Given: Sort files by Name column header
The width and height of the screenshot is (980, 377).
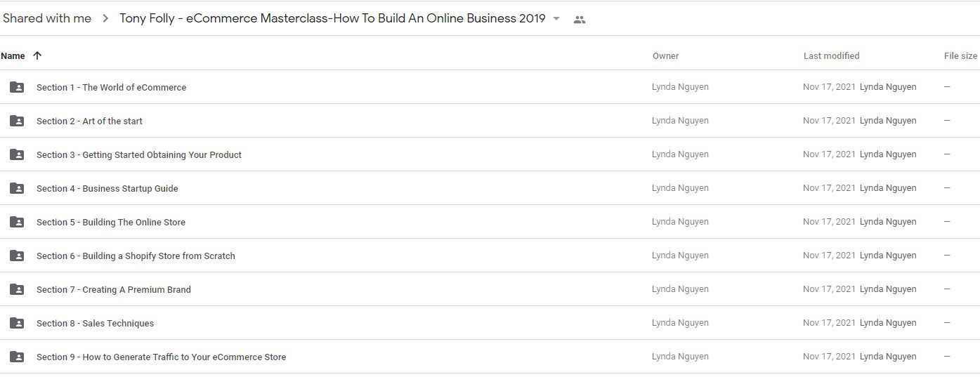Looking at the screenshot, I should [x=13, y=55].
